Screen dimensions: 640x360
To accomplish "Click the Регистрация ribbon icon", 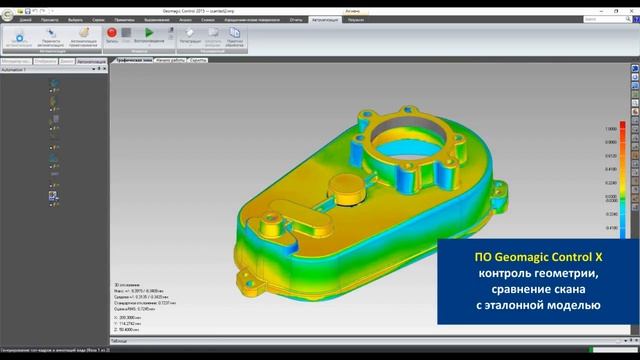I will coord(189,33).
